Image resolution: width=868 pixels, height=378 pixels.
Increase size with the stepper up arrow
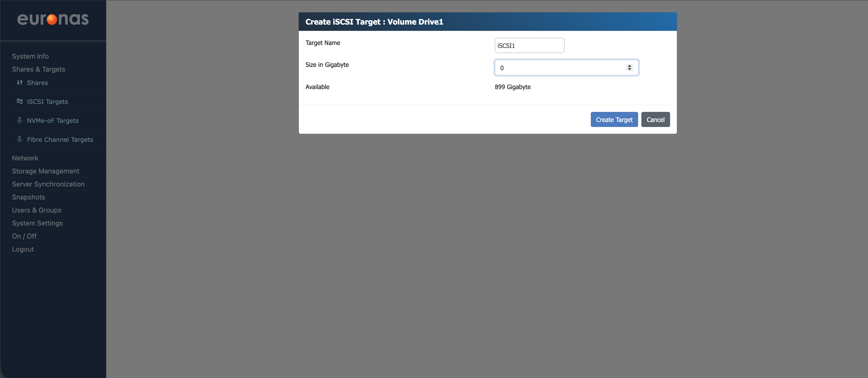629,66
